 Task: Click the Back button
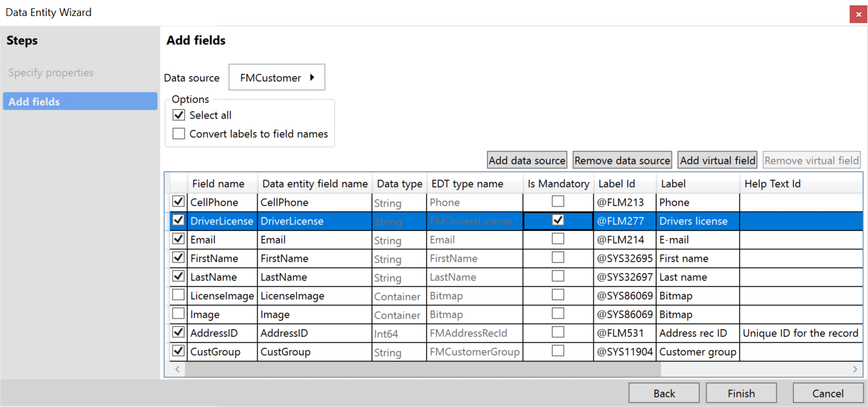point(664,393)
